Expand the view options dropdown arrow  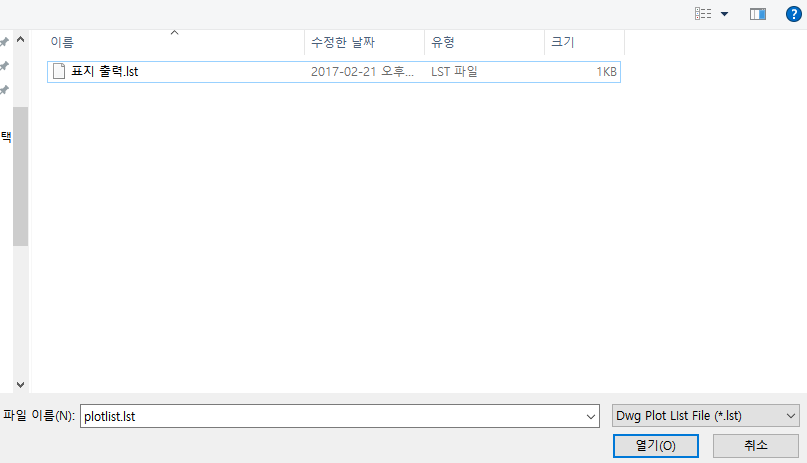tap(724, 14)
